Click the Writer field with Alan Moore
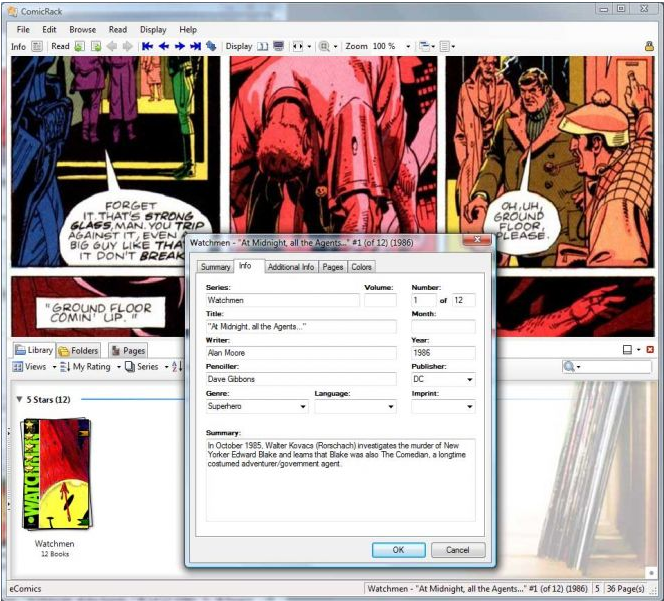Viewport: 664px width, 601px height. click(x=301, y=353)
